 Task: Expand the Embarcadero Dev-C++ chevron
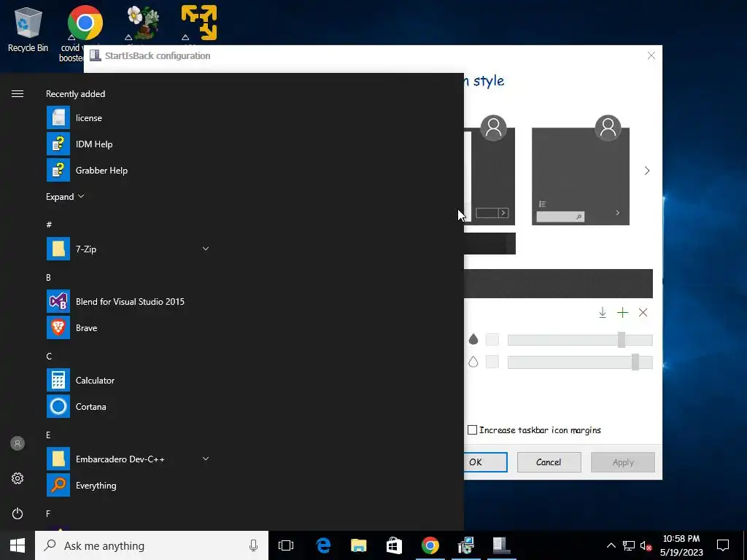click(x=205, y=459)
